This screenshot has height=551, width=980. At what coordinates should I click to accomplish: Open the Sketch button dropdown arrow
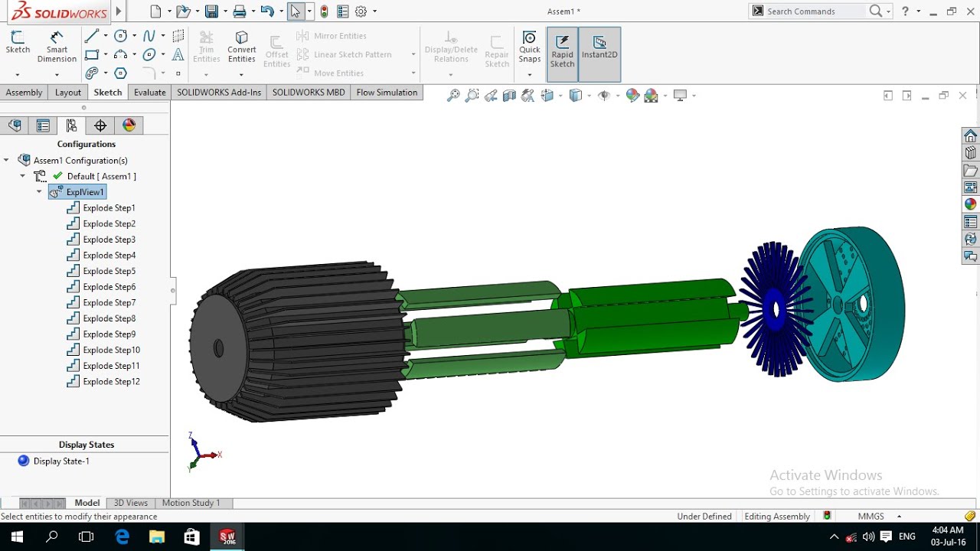(17, 74)
